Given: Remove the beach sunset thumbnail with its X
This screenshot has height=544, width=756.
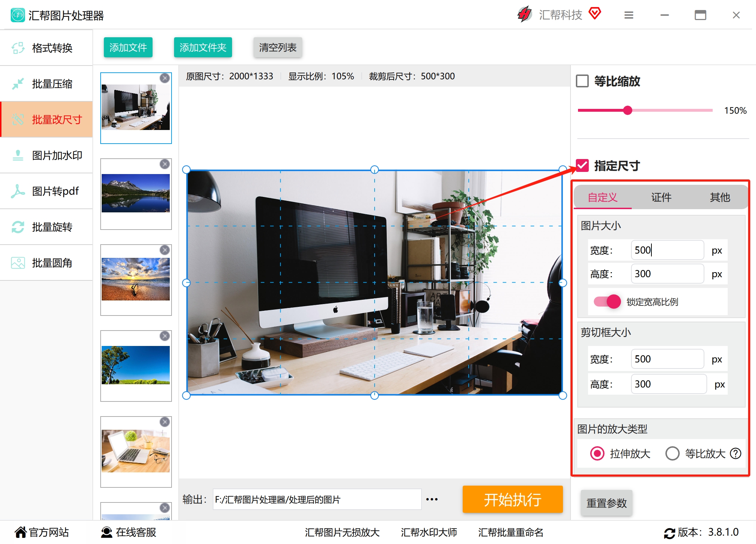Looking at the screenshot, I should (165, 250).
